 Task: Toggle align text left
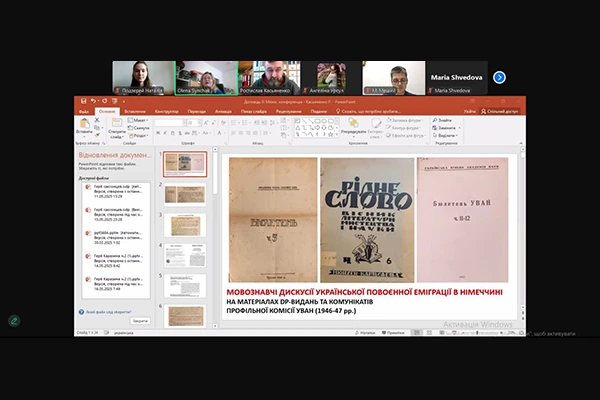(x=233, y=133)
